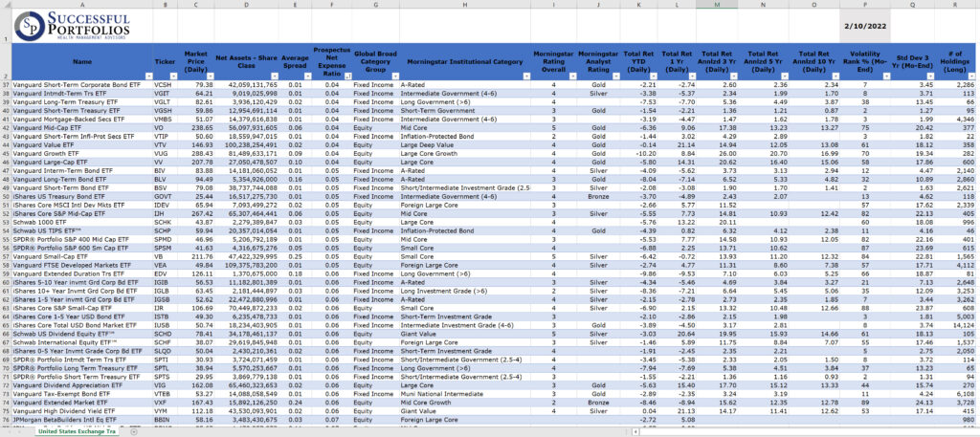Click the Vanguard Long-Term Treasury ETF cell
The width and height of the screenshot is (980, 437).
click(82, 101)
